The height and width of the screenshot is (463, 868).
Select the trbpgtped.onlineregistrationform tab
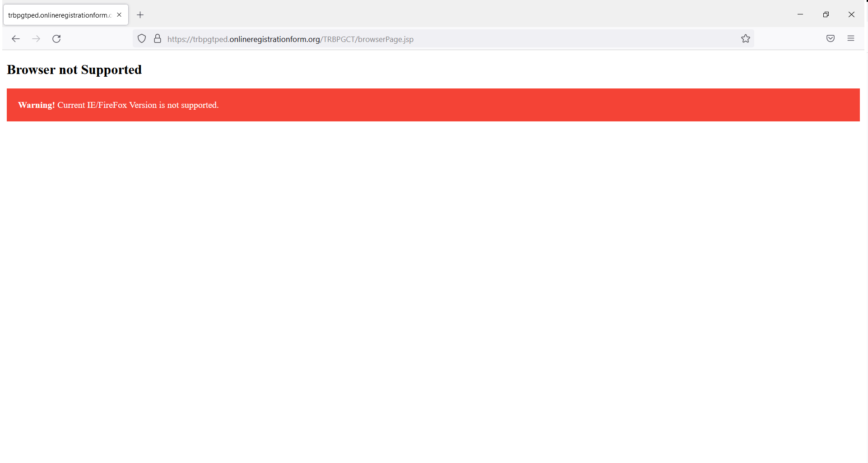point(59,15)
